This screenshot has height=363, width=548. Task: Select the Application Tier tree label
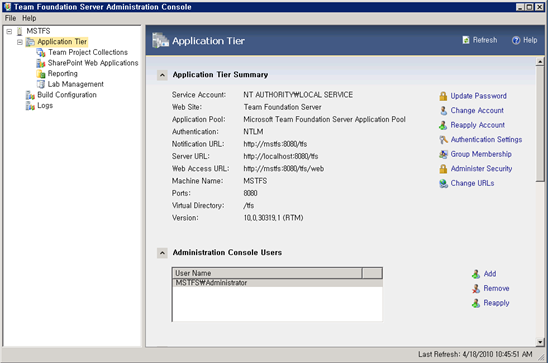click(62, 42)
